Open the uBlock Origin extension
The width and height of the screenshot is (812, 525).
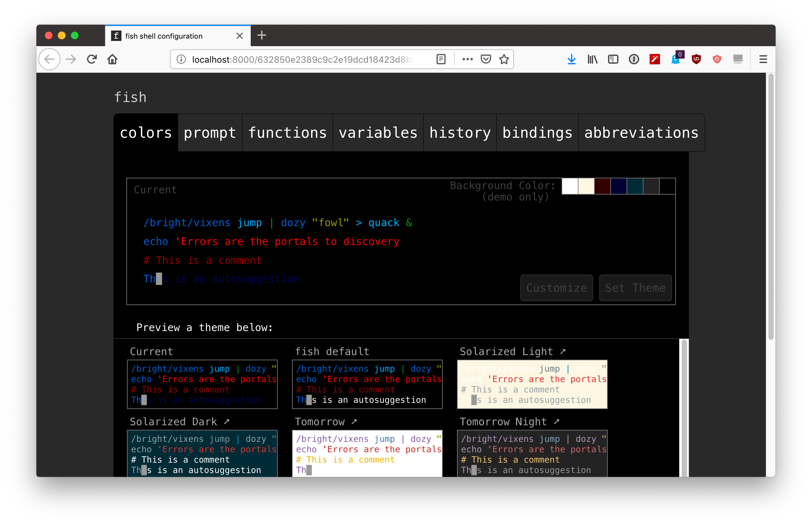point(696,59)
